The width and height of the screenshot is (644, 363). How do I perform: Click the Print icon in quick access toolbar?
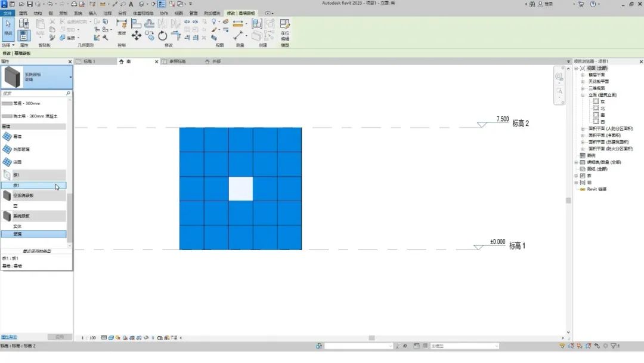point(74,4)
